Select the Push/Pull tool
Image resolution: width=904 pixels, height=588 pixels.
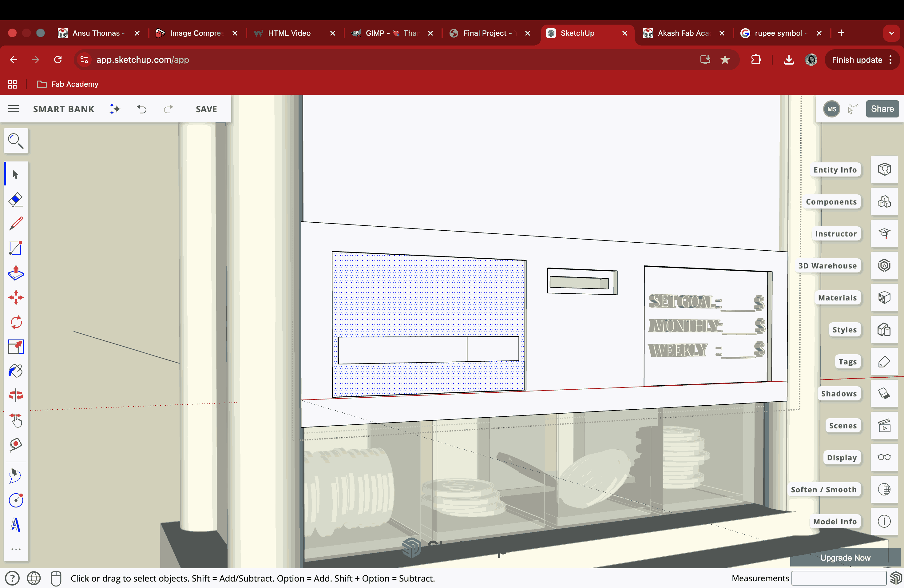(16, 273)
